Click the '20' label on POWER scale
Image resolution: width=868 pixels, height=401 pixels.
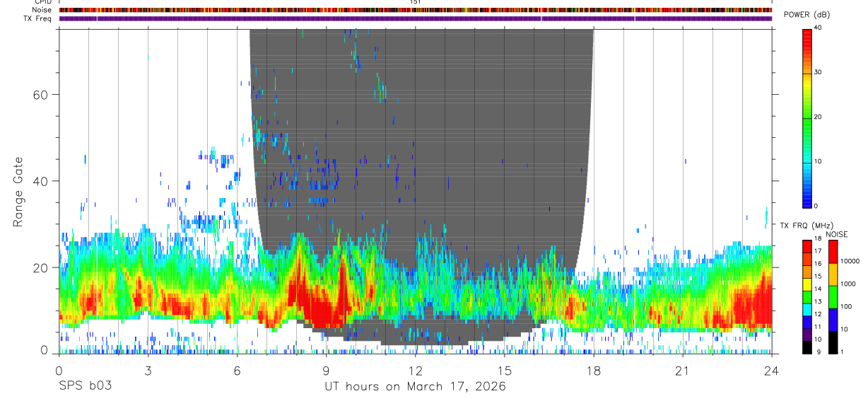[x=817, y=117]
